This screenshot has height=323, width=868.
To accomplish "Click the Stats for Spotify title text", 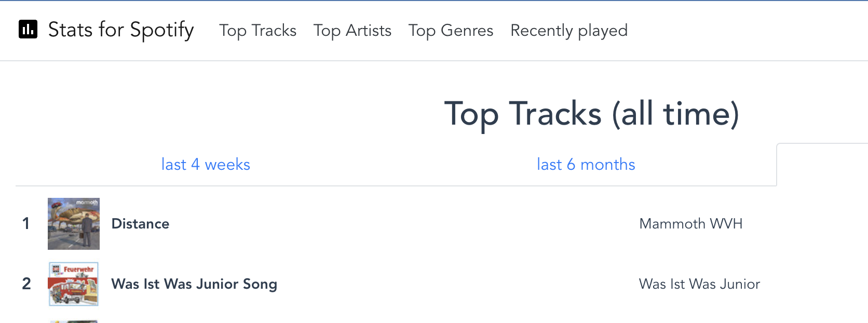I will [x=120, y=30].
